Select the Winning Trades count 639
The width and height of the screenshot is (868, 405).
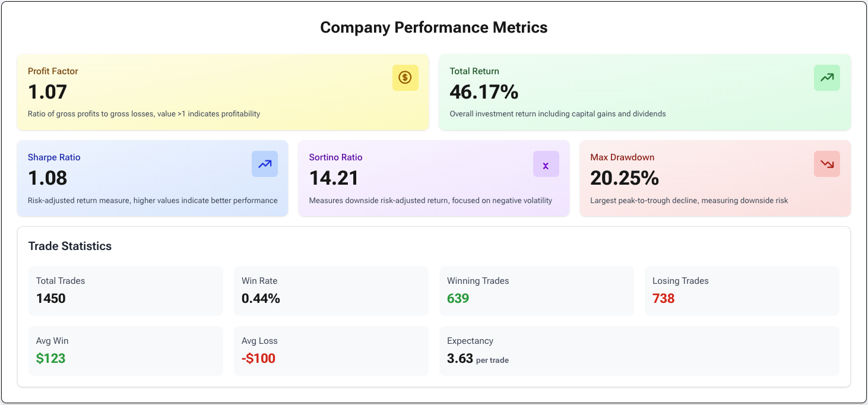457,298
